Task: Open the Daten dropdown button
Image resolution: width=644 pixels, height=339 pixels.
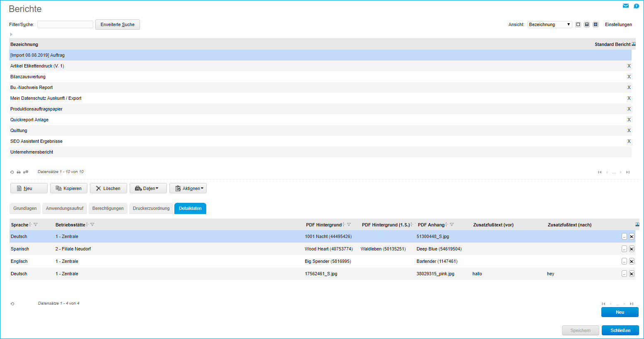Action: (148, 188)
